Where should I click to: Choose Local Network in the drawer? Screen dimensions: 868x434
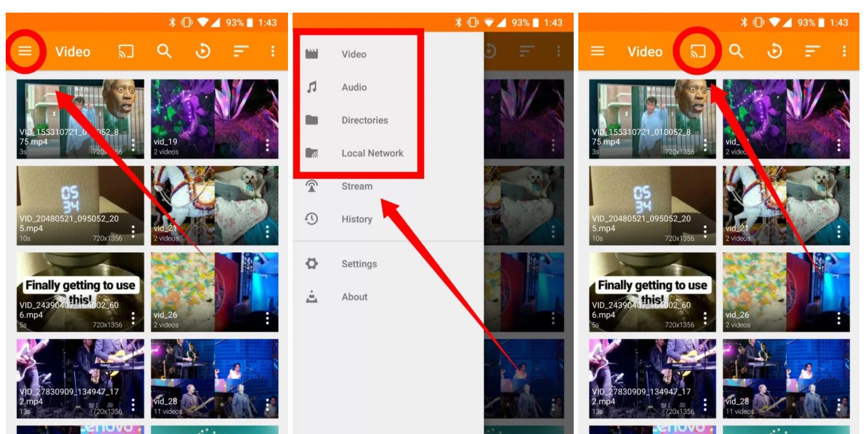click(x=372, y=153)
